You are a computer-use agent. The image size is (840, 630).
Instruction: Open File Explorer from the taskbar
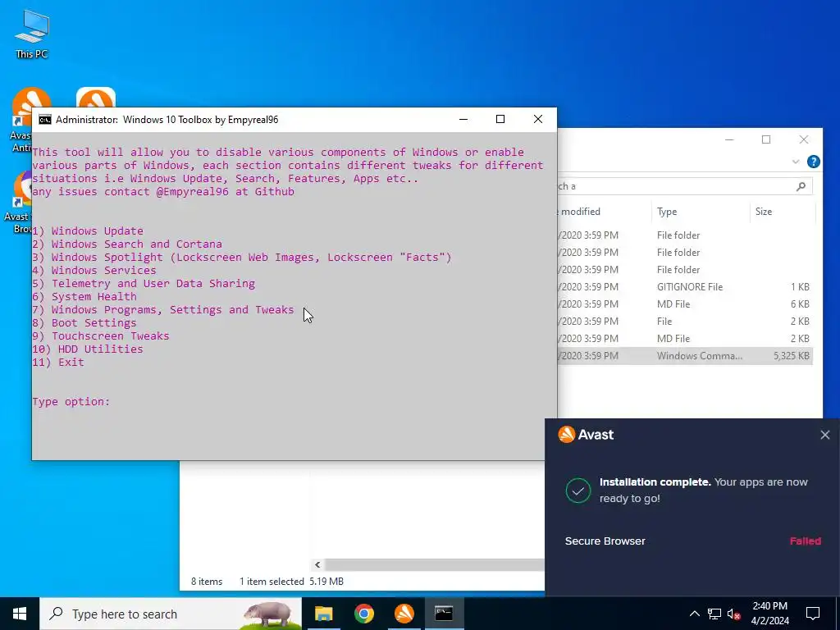[323, 614]
